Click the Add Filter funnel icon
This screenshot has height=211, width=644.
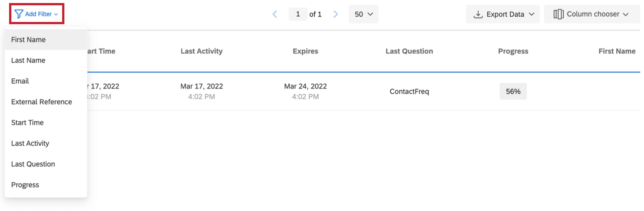coord(19,14)
